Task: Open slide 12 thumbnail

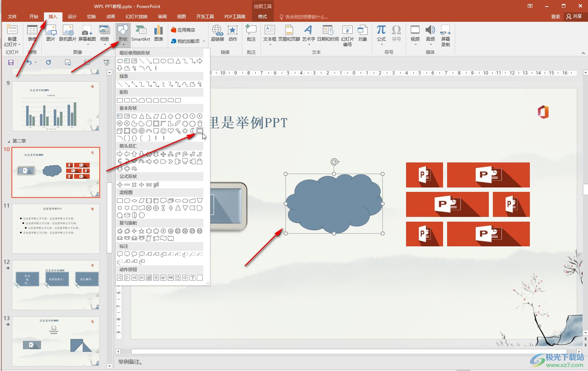Action: pyautogui.click(x=56, y=285)
